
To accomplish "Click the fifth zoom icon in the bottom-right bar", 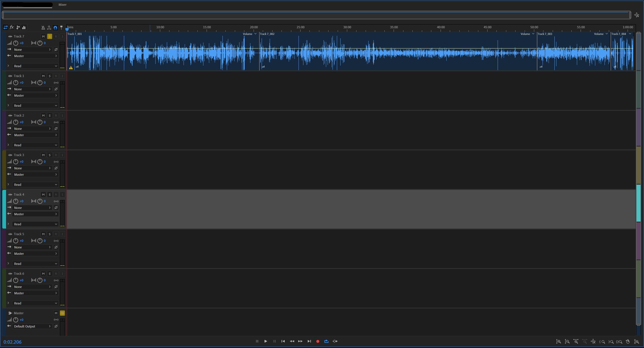I will point(593,342).
